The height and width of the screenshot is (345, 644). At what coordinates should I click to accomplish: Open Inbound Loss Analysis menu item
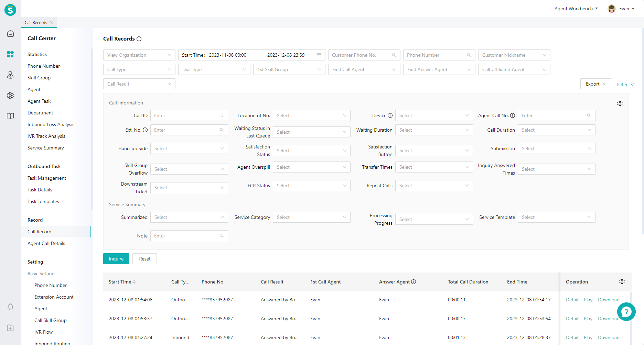point(51,124)
